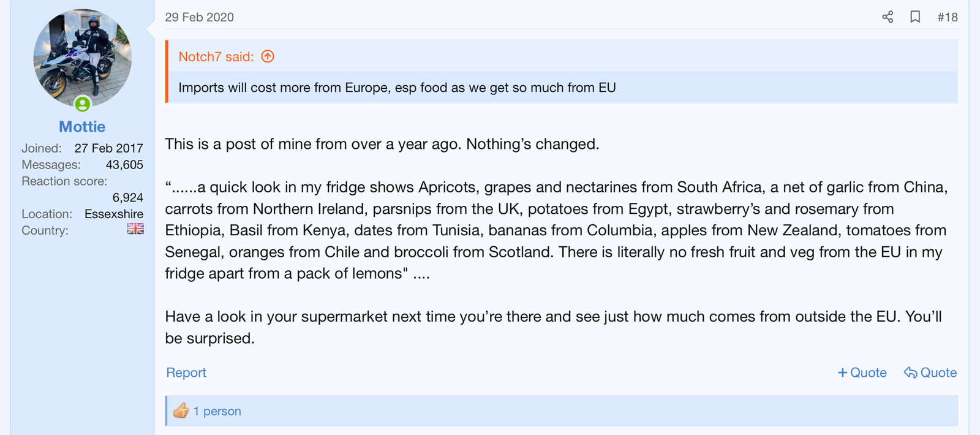Click the UK flag country icon
This screenshot has height=435, width=980.
tap(135, 229)
